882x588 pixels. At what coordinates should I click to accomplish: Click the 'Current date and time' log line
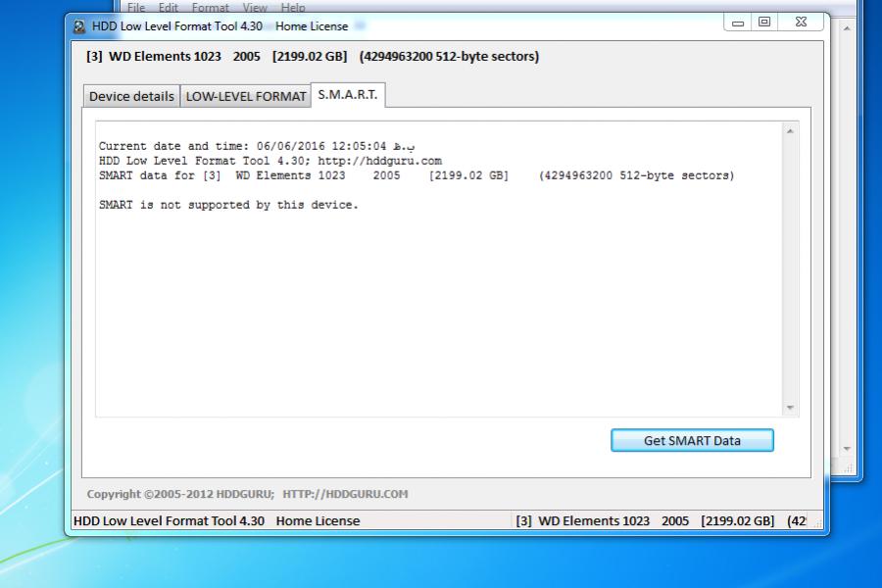coord(257,146)
